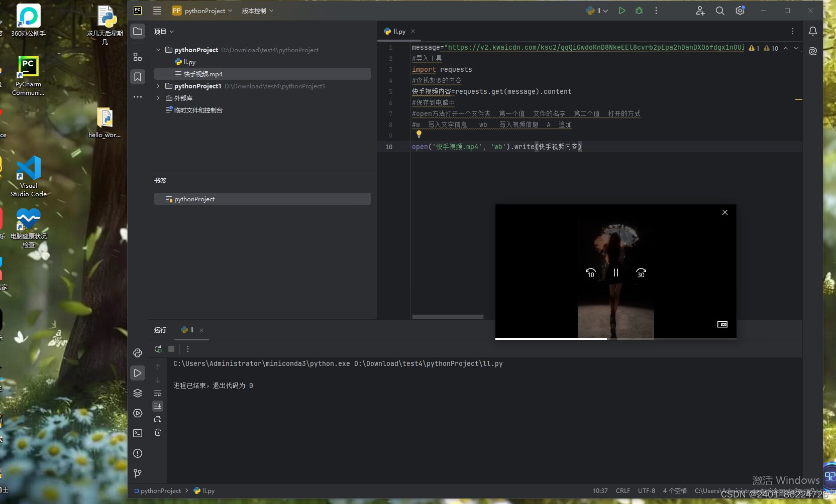Open the Structure tool window icon

pos(138,57)
